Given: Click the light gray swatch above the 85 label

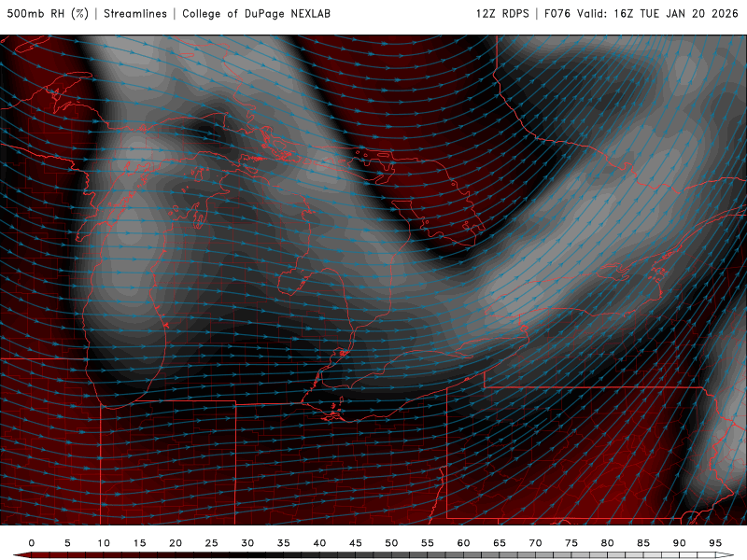Looking at the screenshot, I should 643,555.
